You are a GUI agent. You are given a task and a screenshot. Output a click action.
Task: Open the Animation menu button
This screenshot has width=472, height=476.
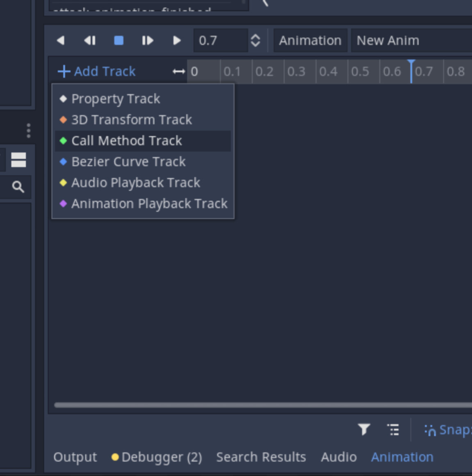310,40
